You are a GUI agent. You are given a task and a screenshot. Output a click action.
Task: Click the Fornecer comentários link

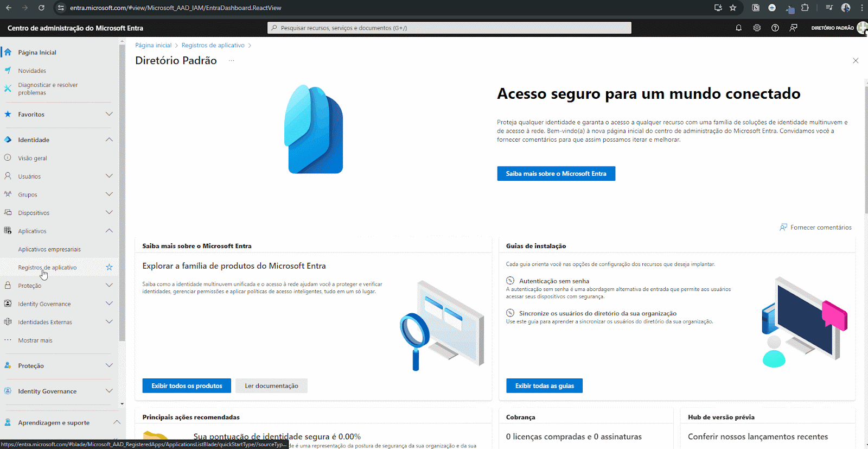[816, 227]
